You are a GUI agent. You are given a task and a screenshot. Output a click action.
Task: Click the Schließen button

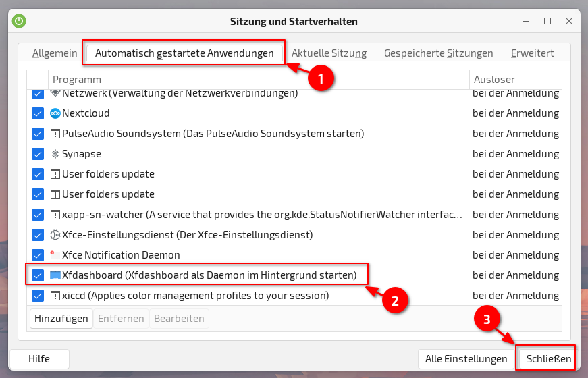pyautogui.click(x=548, y=359)
